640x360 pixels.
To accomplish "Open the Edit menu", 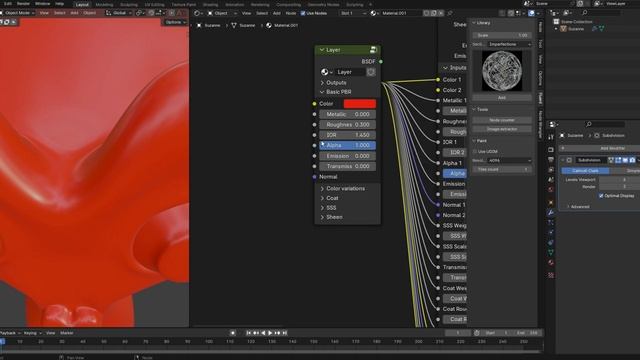I will click(8, 4).
